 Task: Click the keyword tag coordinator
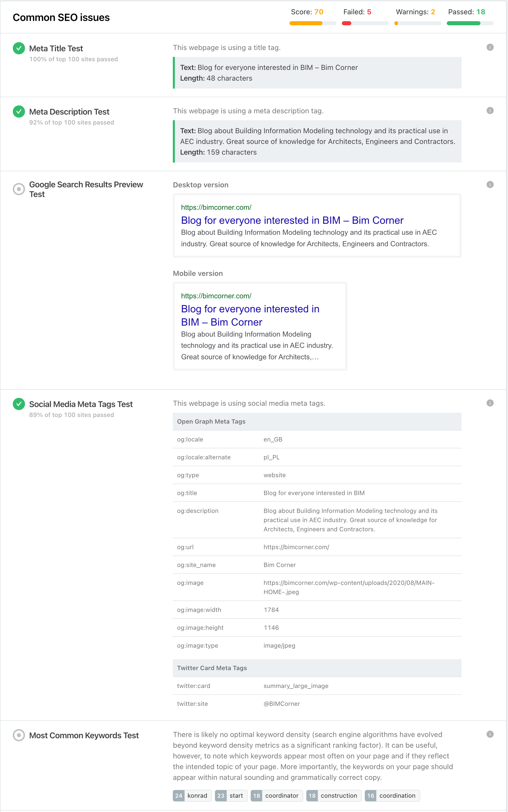click(x=277, y=796)
